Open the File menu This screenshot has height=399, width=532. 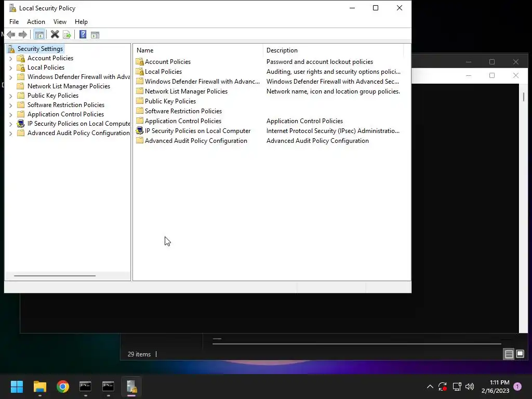pos(14,22)
